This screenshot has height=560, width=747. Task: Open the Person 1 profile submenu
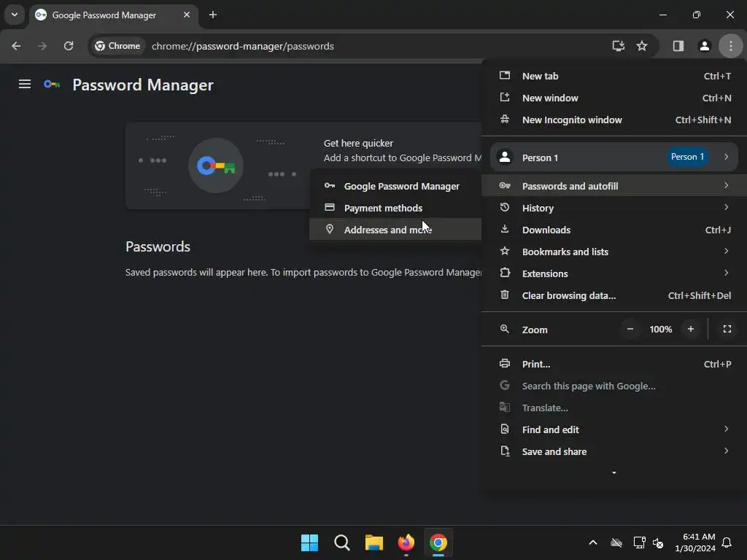tap(614, 157)
